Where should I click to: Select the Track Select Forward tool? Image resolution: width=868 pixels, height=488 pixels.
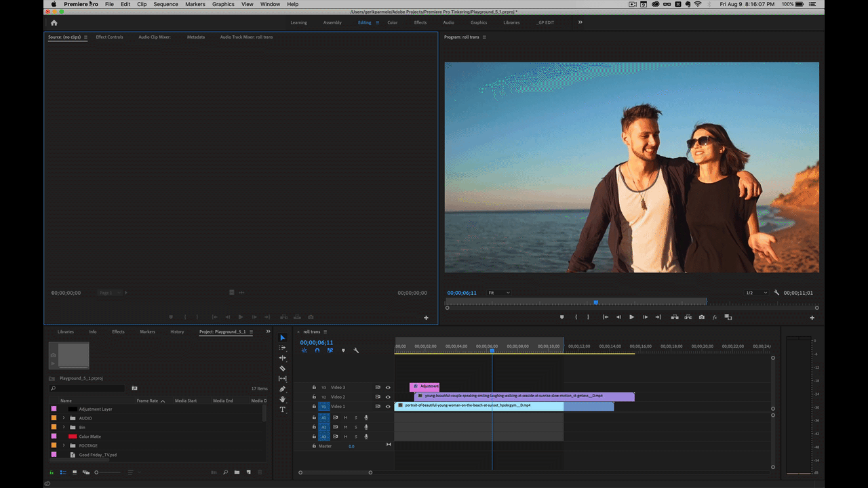click(x=282, y=347)
